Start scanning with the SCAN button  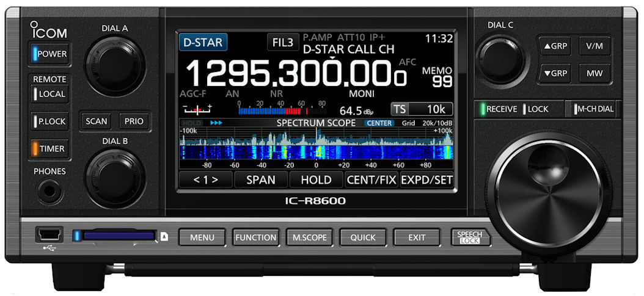point(97,121)
